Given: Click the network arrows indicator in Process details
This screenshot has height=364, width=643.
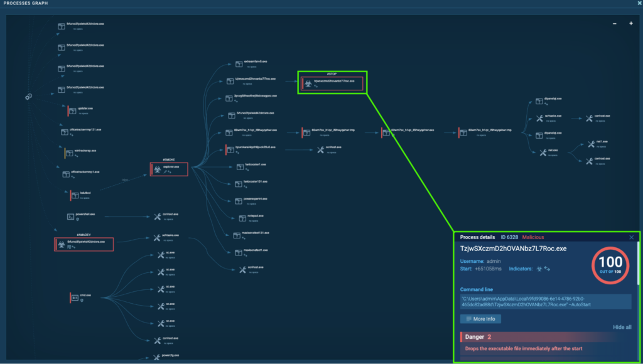Looking at the screenshot, I should click(x=547, y=269).
